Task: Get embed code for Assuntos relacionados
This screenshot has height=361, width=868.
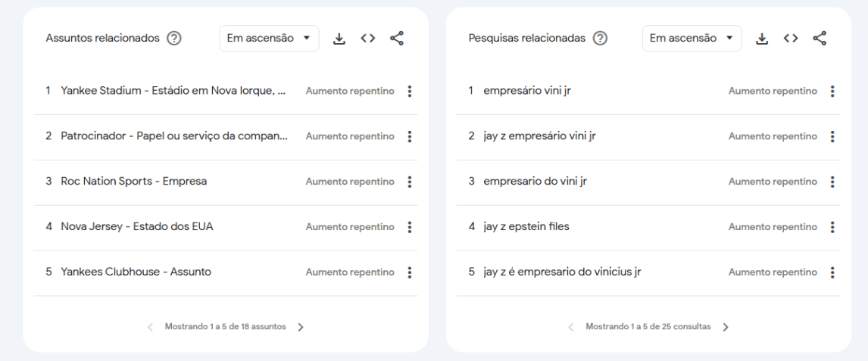Action: coord(368,38)
